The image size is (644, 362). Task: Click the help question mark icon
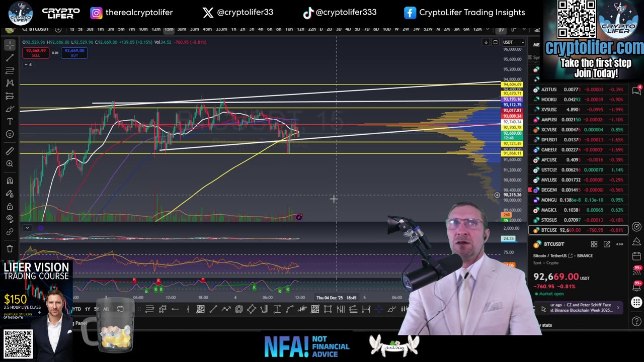click(636, 321)
